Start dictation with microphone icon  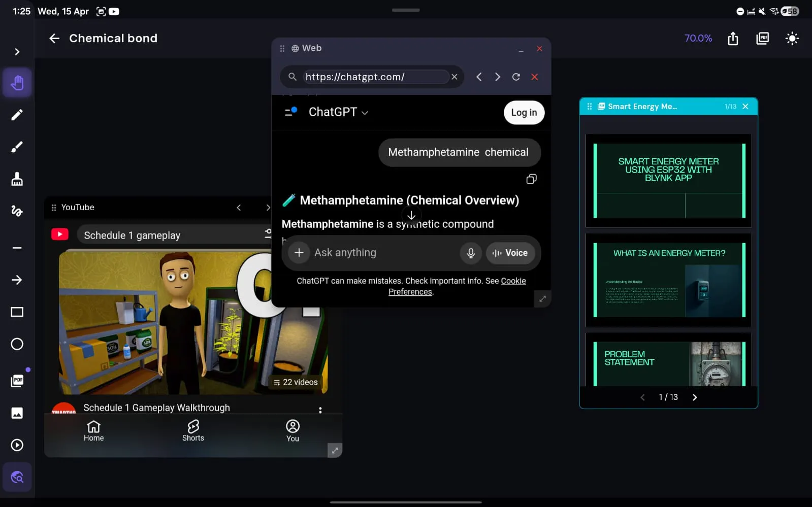pos(471,253)
